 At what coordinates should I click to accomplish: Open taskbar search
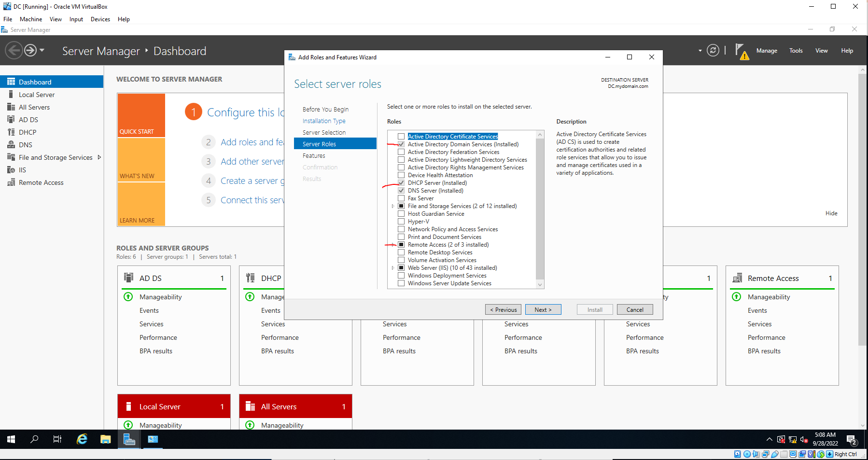(34, 439)
